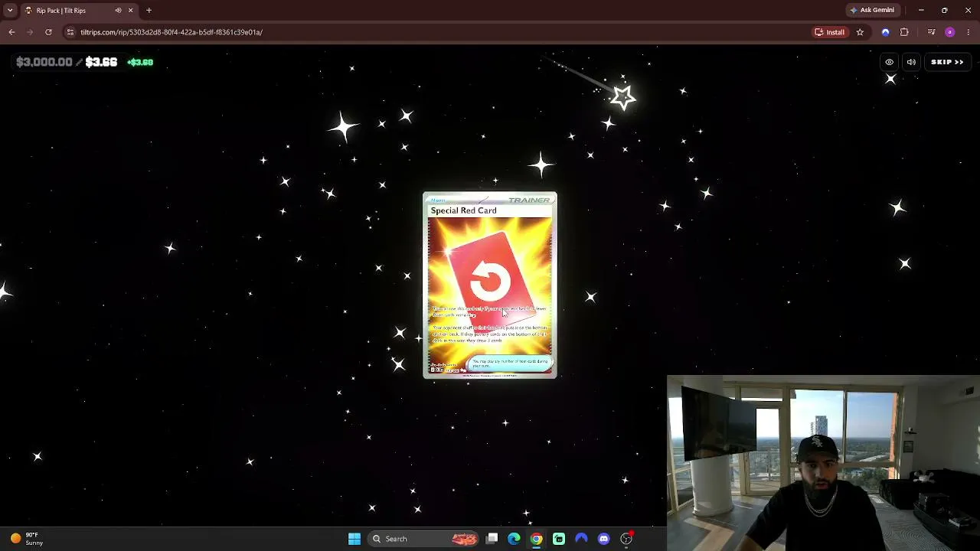Reload the current page
This screenshot has height=551, width=980.
coord(48,32)
